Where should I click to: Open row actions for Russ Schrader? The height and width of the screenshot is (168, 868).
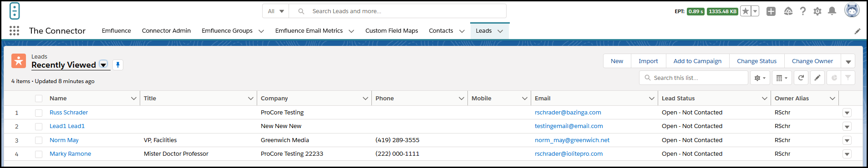[x=847, y=113]
